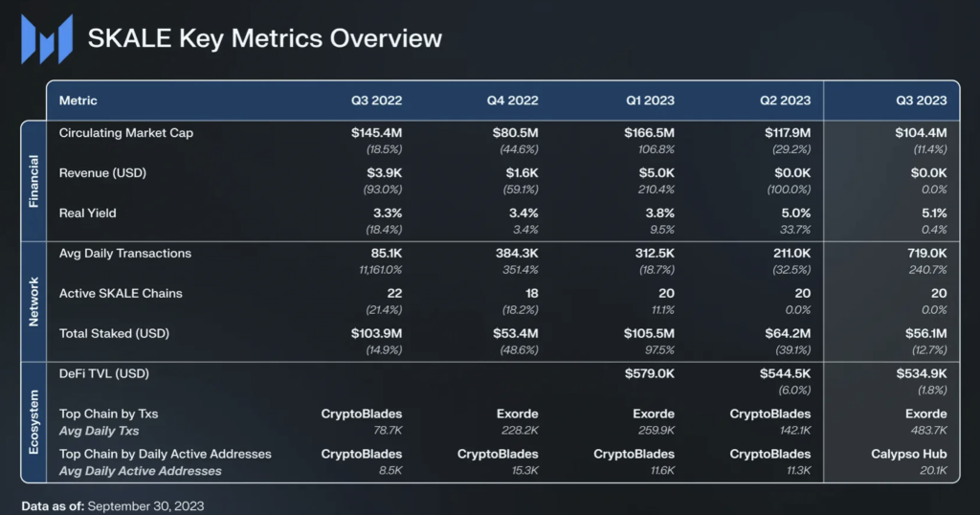Viewport: 980px width, 515px height.
Task: Click the Q3 2022 column header
Action: point(376,101)
